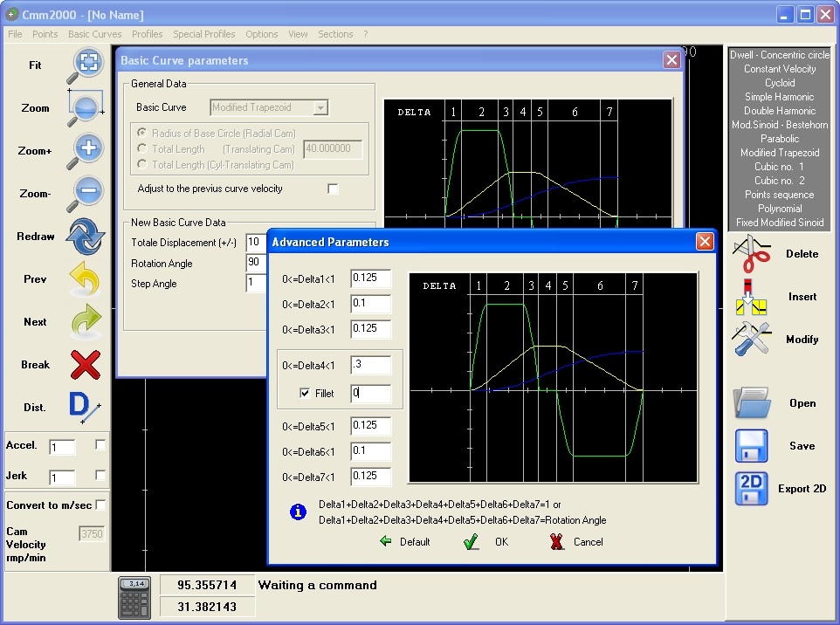Open the Special Profiles menu
This screenshot has height=625, width=840.
pos(204,34)
